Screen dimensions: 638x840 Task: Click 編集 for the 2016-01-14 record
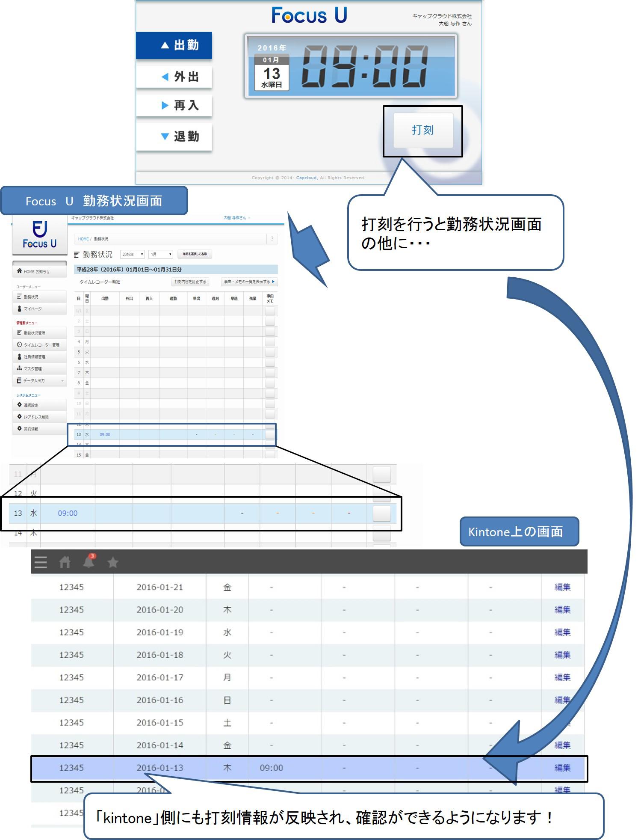[562, 745]
